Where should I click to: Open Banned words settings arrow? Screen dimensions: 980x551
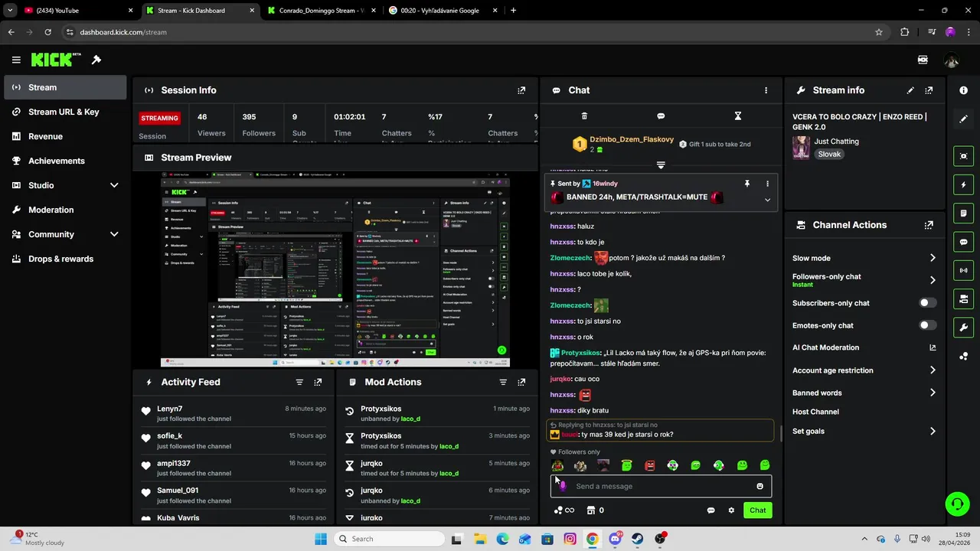933,393
